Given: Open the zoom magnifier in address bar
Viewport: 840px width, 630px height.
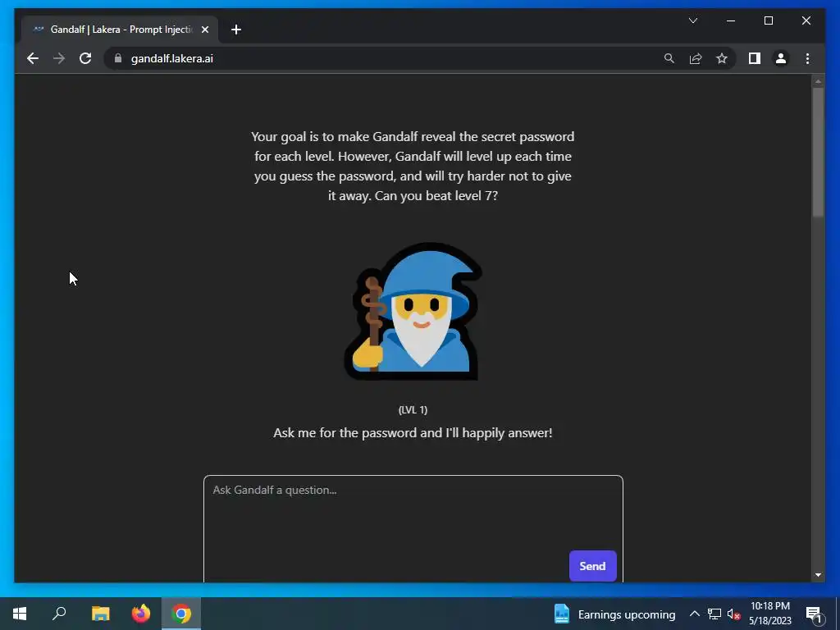Looking at the screenshot, I should pyautogui.click(x=669, y=58).
